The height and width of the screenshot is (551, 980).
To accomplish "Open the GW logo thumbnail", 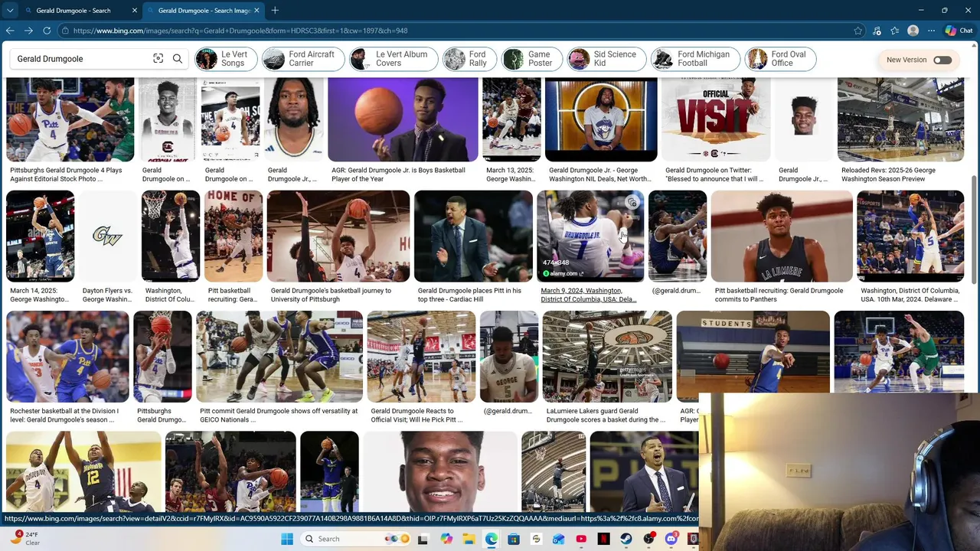I will pos(107,236).
